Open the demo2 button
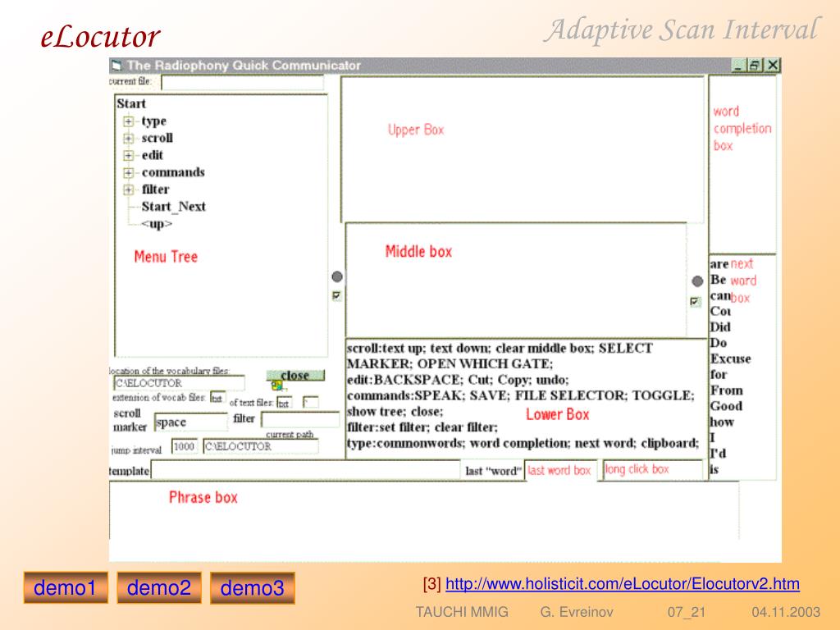The width and height of the screenshot is (840, 630). pos(159,587)
